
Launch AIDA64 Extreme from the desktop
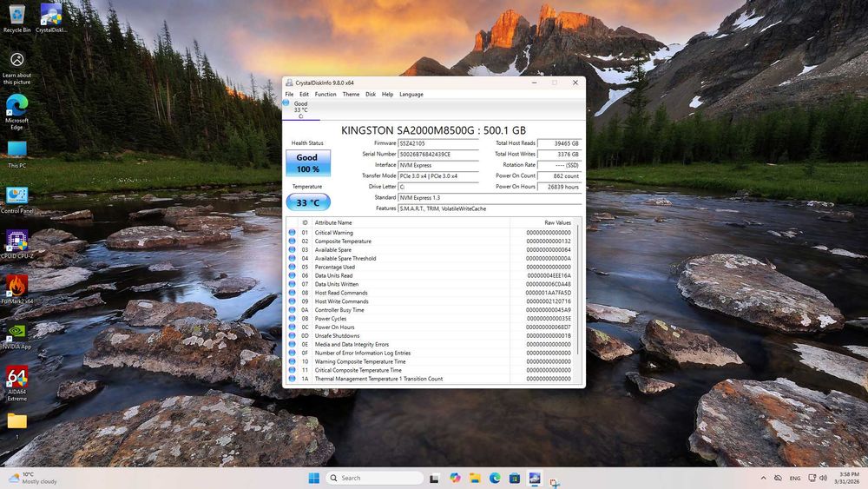pos(16,384)
